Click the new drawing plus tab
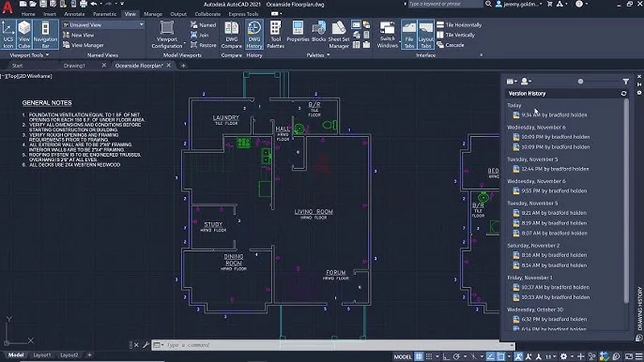644x362 pixels. pos(184,65)
